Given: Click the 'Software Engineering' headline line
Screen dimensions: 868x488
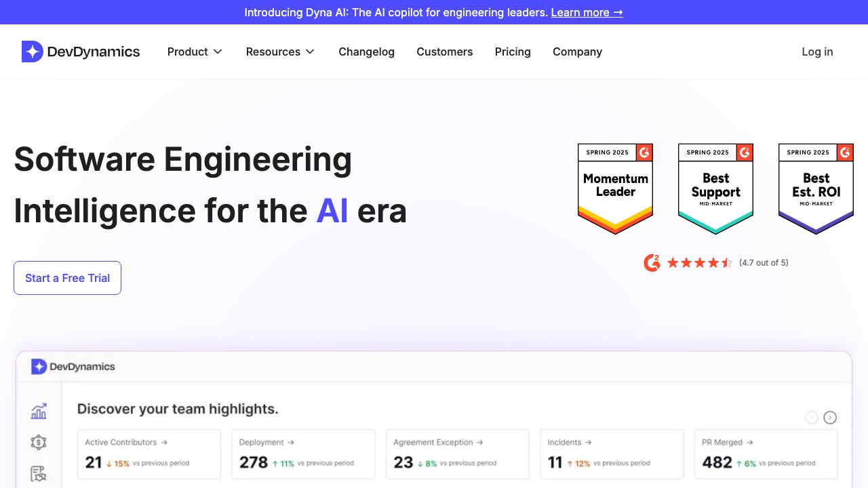Looking at the screenshot, I should (x=183, y=160).
